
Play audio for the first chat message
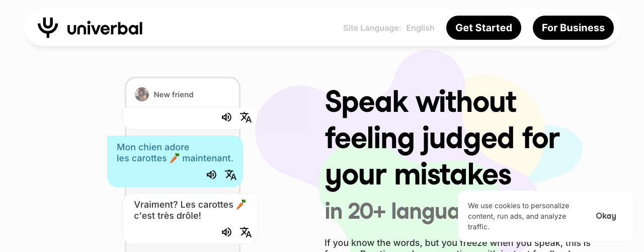(x=226, y=117)
